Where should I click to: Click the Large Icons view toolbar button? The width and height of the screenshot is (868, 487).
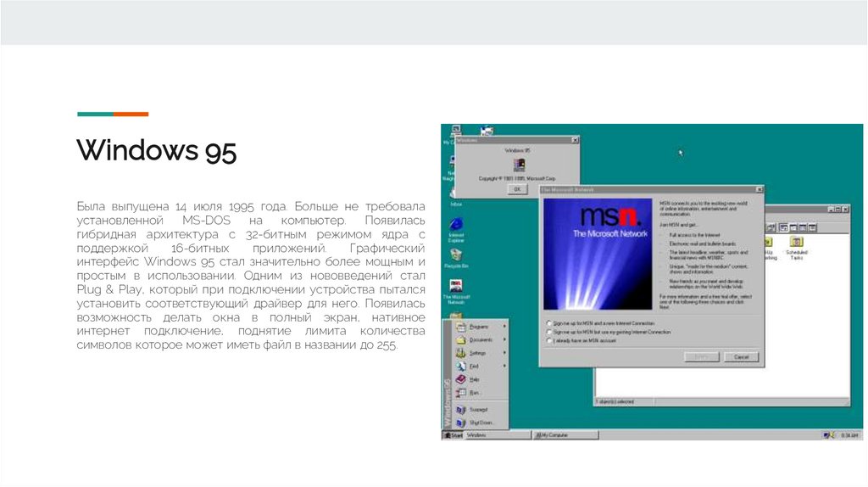click(784, 227)
